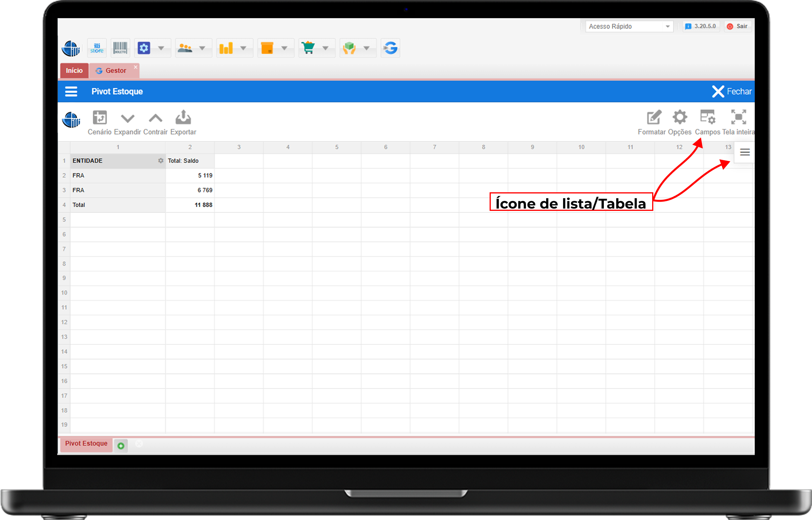Click the Gestor sync icon in toolbar
Viewport: 812px width, 520px height.
tap(390, 48)
